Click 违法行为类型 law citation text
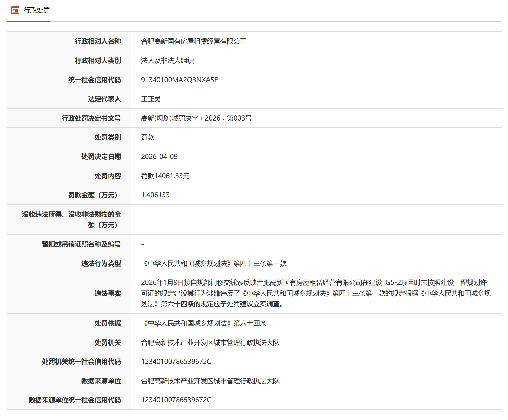Image resolution: width=508 pixels, height=420 pixels. [x=213, y=263]
